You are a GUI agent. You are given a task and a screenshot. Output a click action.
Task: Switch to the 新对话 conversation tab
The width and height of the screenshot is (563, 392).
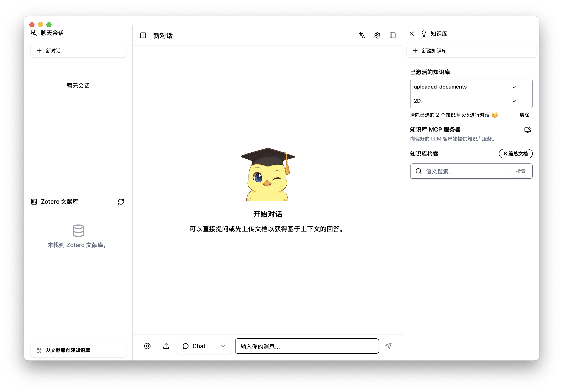pyautogui.click(x=163, y=36)
